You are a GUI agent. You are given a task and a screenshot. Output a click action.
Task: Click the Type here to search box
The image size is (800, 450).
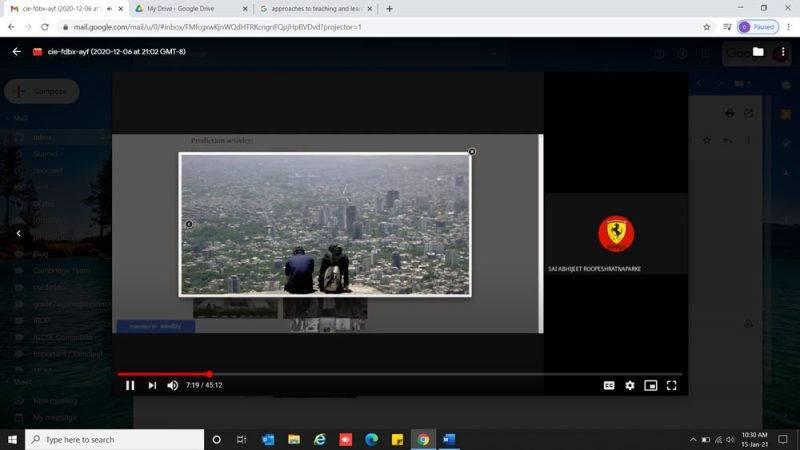click(114, 439)
